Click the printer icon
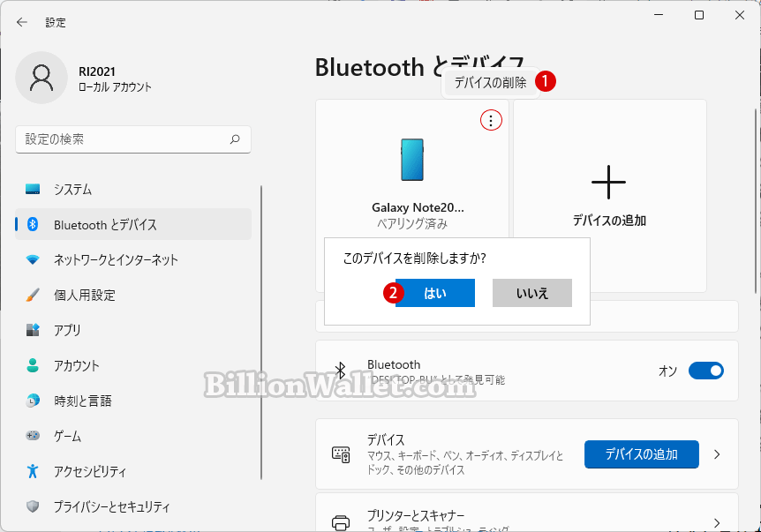Screen dimensions: 761x532 click(x=341, y=523)
